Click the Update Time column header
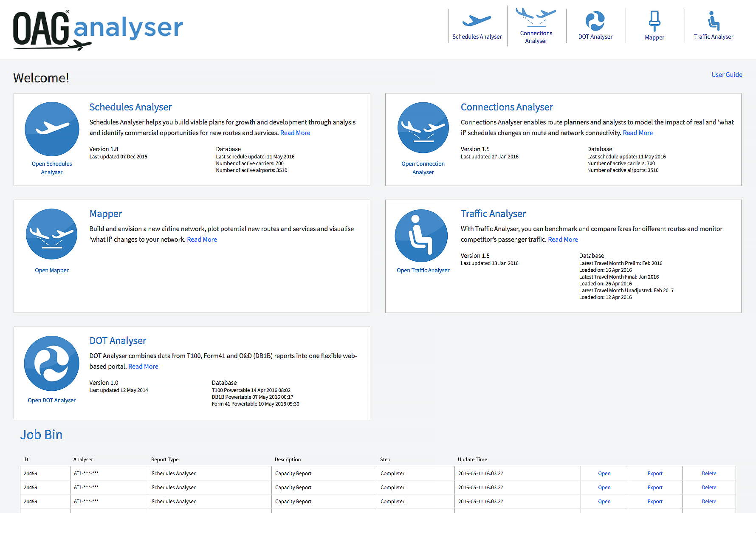Image resolution: width=756 pixels, height=533 pixels. pyautogui.click(x=472, y=460)
